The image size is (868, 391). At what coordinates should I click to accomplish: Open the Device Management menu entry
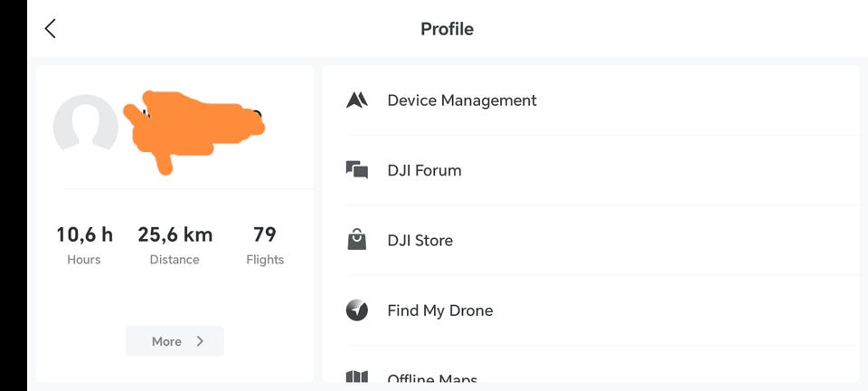(462, 100)
